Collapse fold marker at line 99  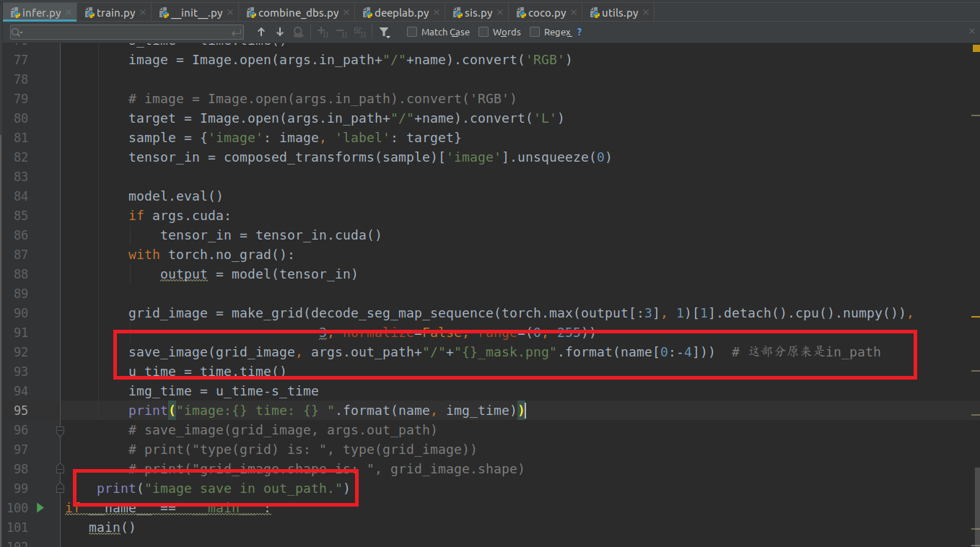pos(60,489)
